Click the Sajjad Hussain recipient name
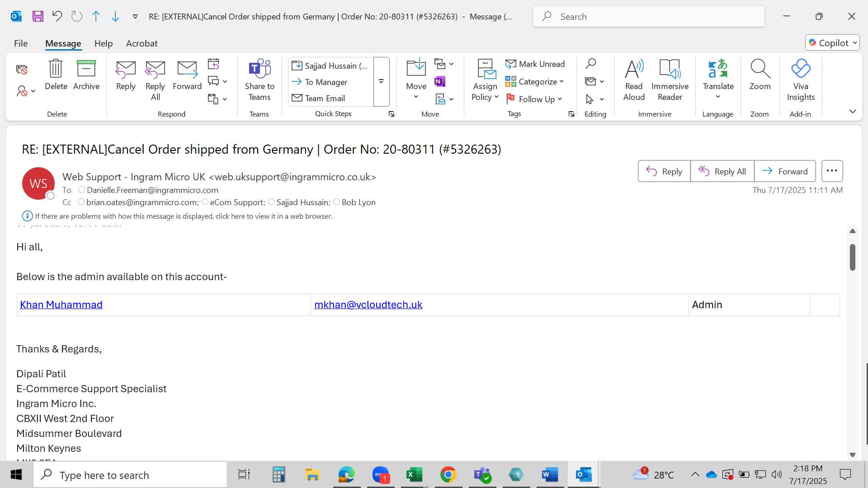 click(x=303, y=202)
